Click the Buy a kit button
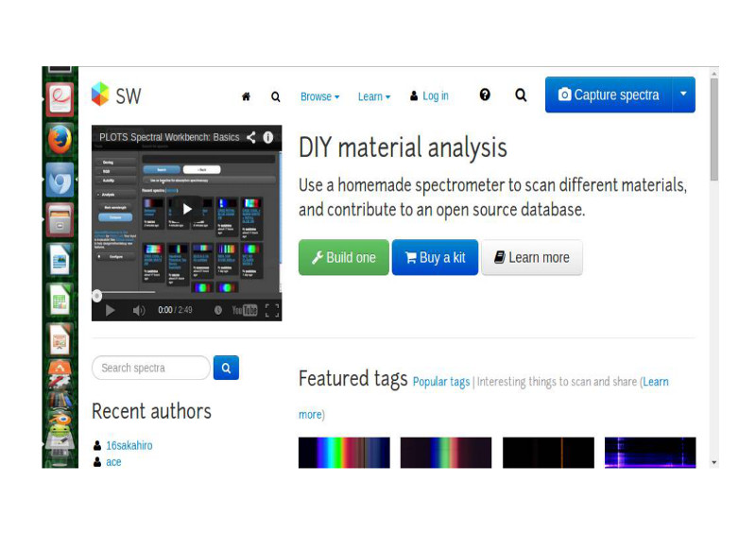The width and height of the screenshot is (756, 534). 435,257
